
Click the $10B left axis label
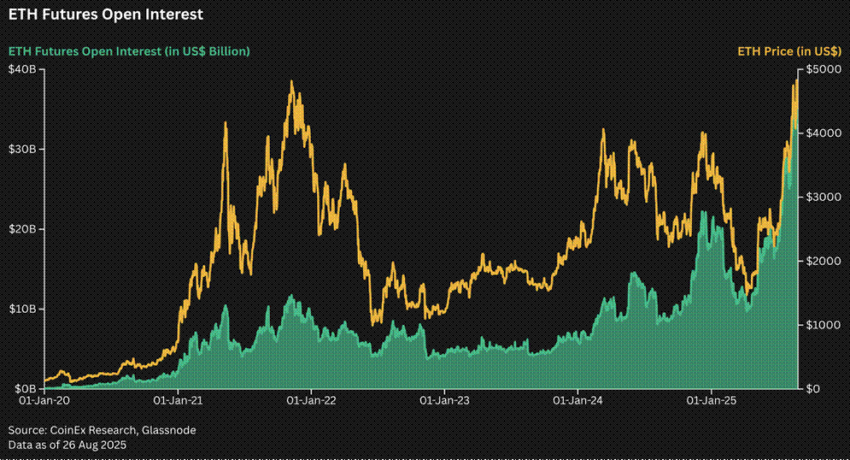[x=22, y=309]
